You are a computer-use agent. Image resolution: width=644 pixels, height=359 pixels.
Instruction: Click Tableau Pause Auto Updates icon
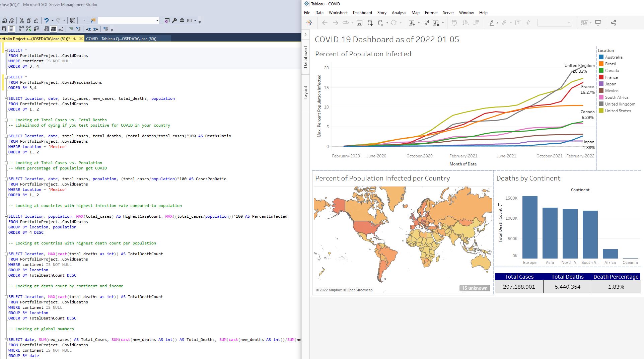coord(380,23)
